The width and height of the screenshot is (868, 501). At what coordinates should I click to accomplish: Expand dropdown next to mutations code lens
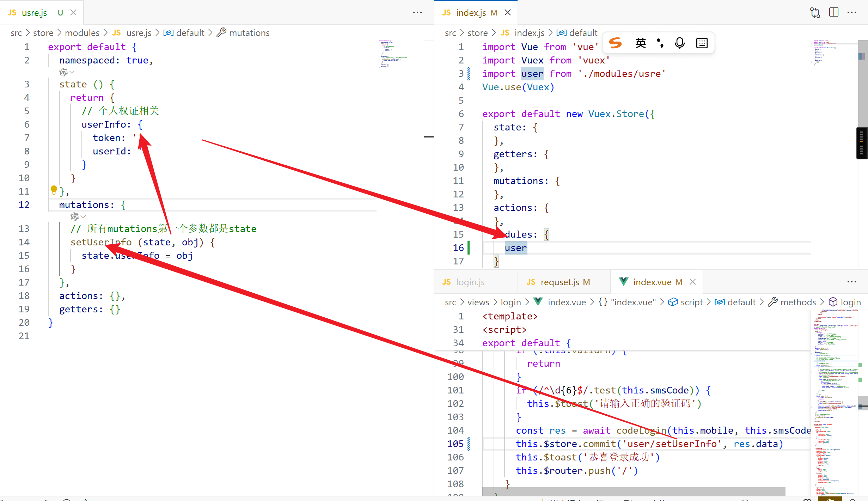(x=83, y=216)
